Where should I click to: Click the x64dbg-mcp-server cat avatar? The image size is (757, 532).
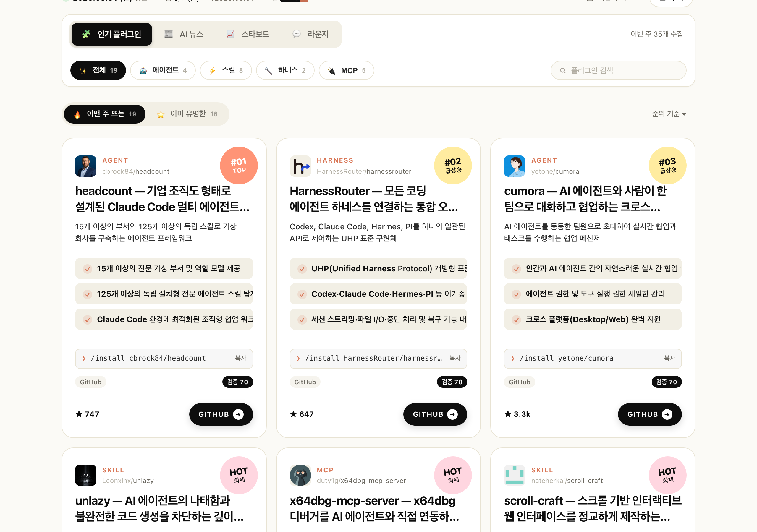tap(300, 475)
